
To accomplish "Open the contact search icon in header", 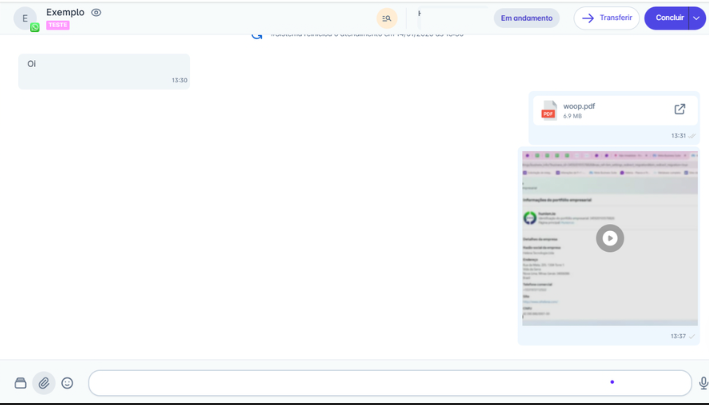I will (387, 18).
